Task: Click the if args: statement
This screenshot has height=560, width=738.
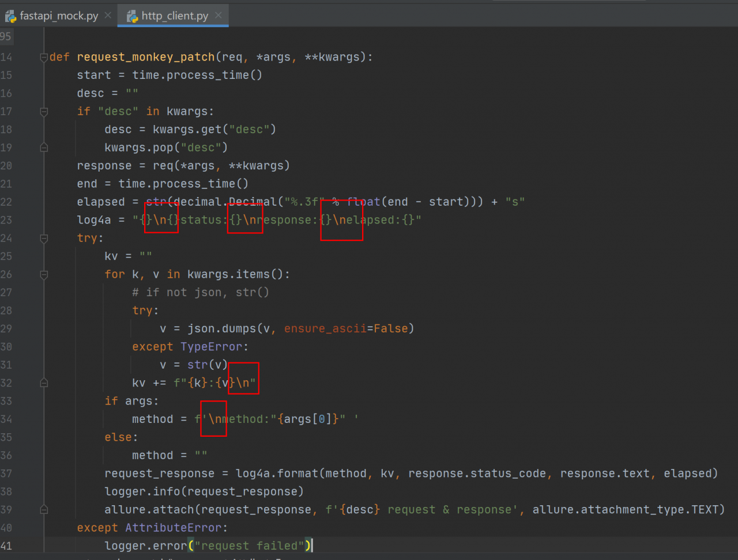Action: 131,401
